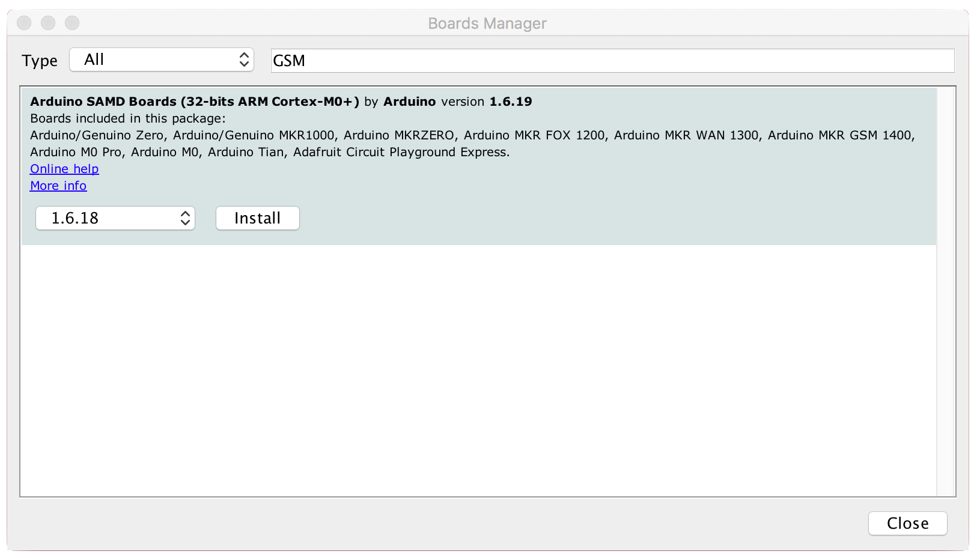Open the Online help link
The height and width of the screenshot is (560, 977).
(64, 169)
